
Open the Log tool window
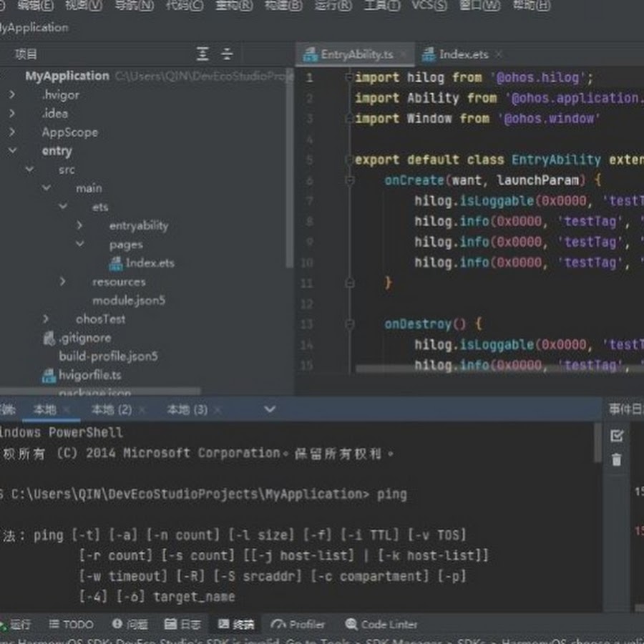pyautogui.click(x=182, y=625)
